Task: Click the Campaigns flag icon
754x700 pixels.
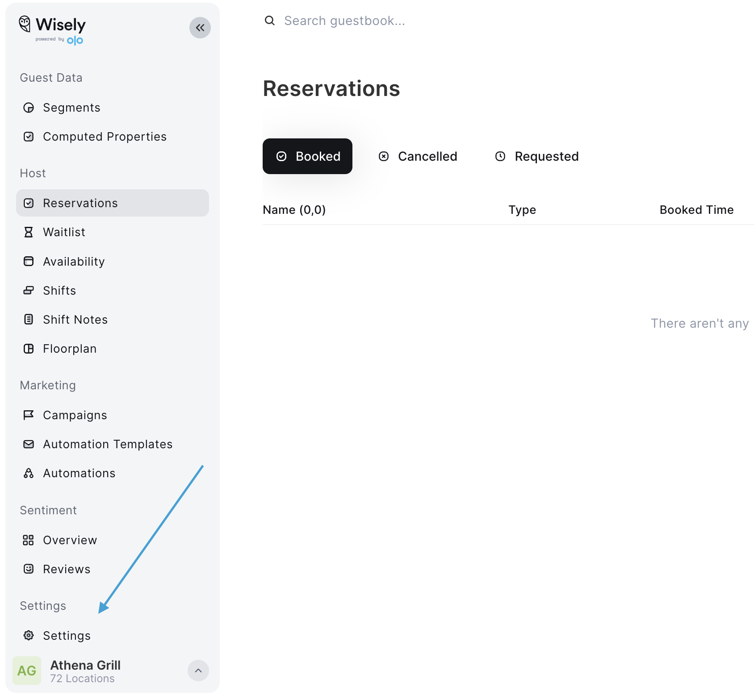Action: 29,415
